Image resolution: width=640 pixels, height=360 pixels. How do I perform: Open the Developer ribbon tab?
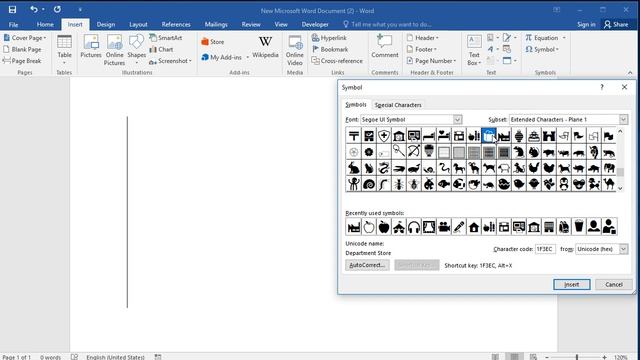tap(315, 24)
